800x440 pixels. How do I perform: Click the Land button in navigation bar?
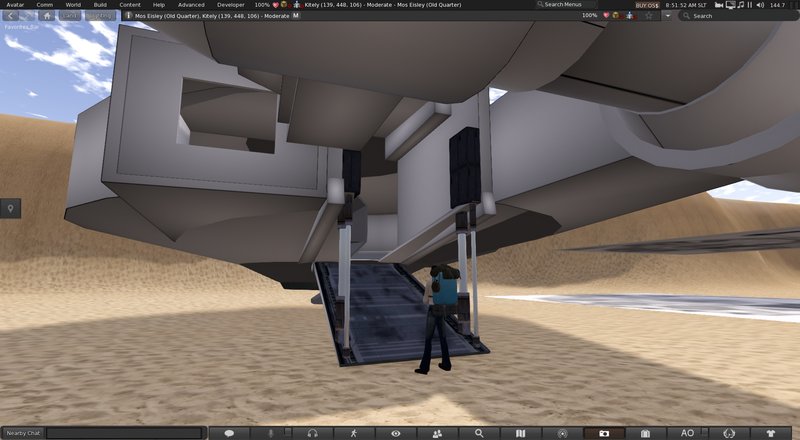tap(69, 16)
